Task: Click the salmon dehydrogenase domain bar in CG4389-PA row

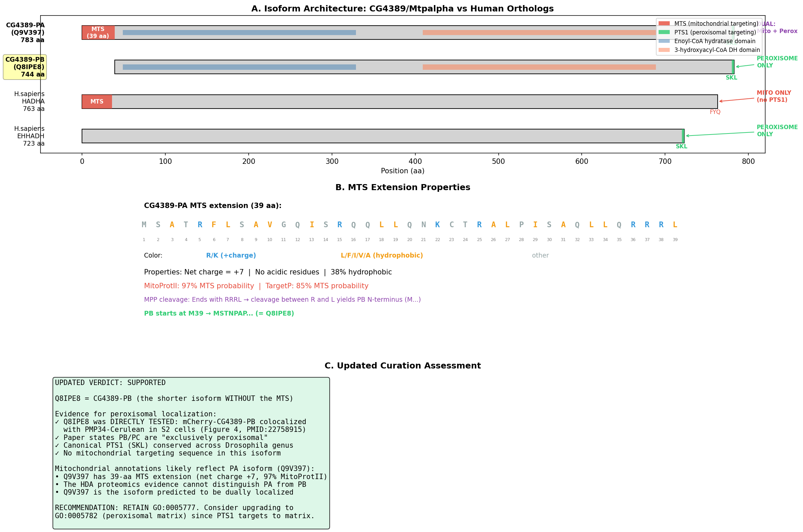Action: [539, 33]
